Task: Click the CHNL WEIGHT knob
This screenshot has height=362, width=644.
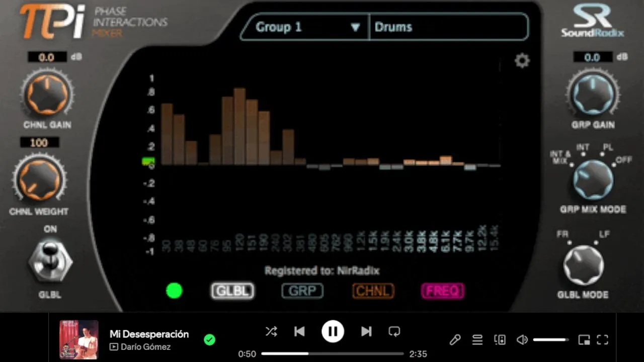Action: click(x=39, y=180)
